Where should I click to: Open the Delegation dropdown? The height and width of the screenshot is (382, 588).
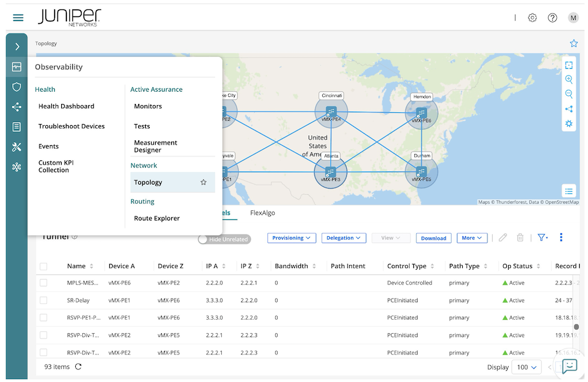tap(344, 237)
